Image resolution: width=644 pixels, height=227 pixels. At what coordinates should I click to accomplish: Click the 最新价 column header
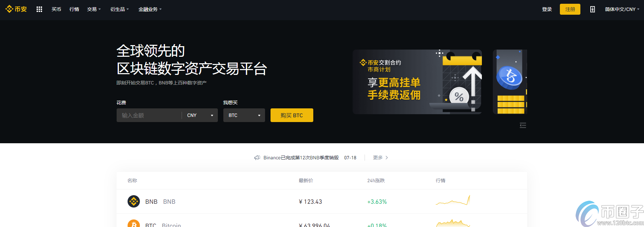pos(306,181)
